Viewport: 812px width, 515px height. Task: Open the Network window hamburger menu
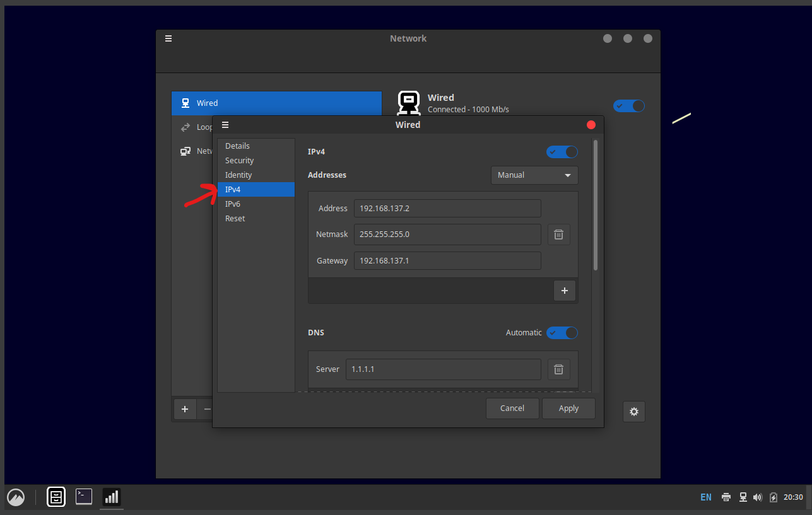(168, 38)
